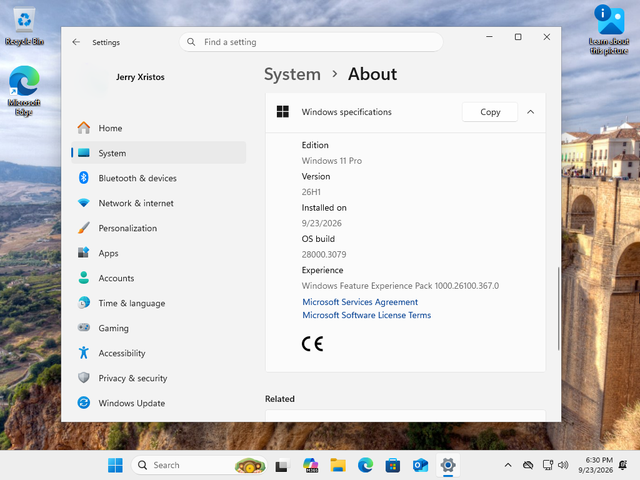Open the Recycle Bin desktop icon

click(x=24, y=27)
